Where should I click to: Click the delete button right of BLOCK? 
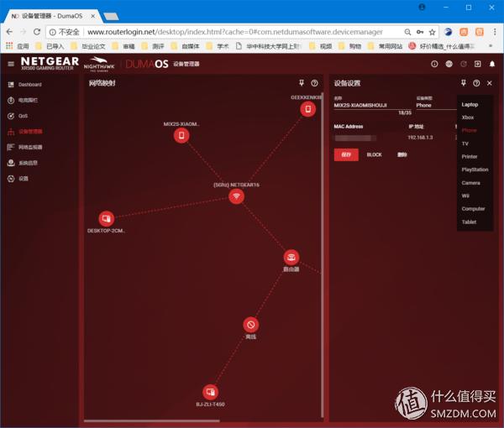point(402,154)
